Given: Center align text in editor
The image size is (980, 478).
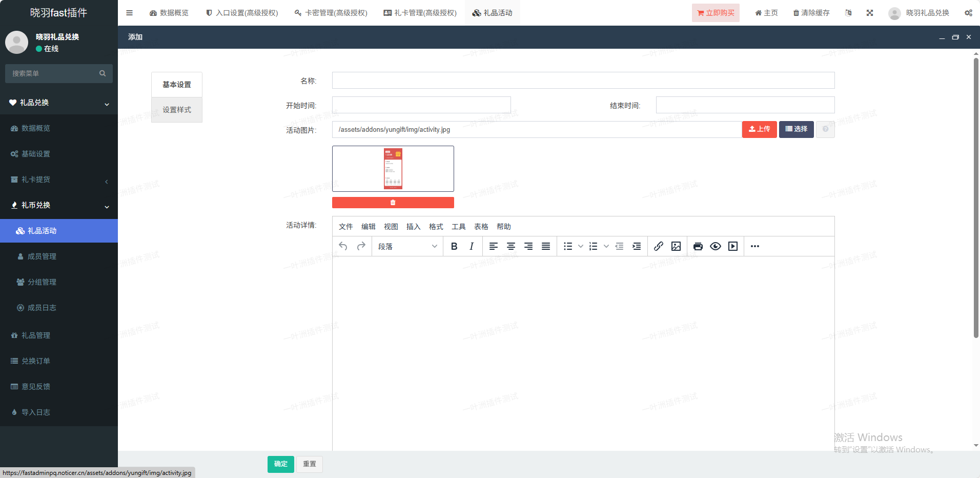Looking at the screenshot, I should 511,247.
